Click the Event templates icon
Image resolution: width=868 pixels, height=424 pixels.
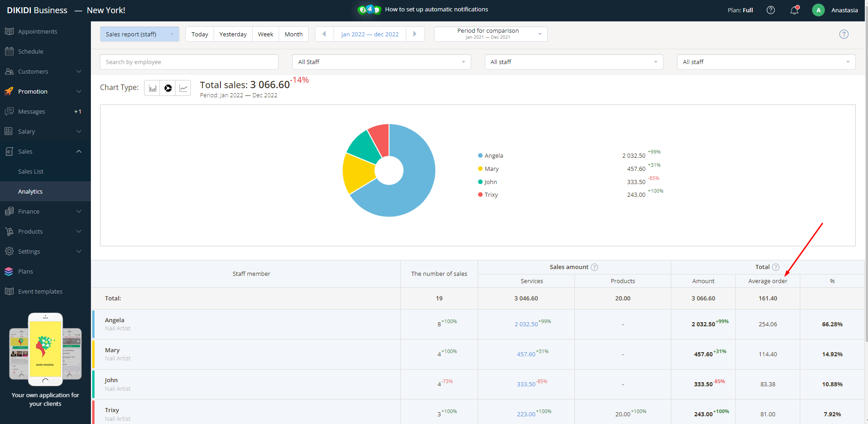click(9, 291)
